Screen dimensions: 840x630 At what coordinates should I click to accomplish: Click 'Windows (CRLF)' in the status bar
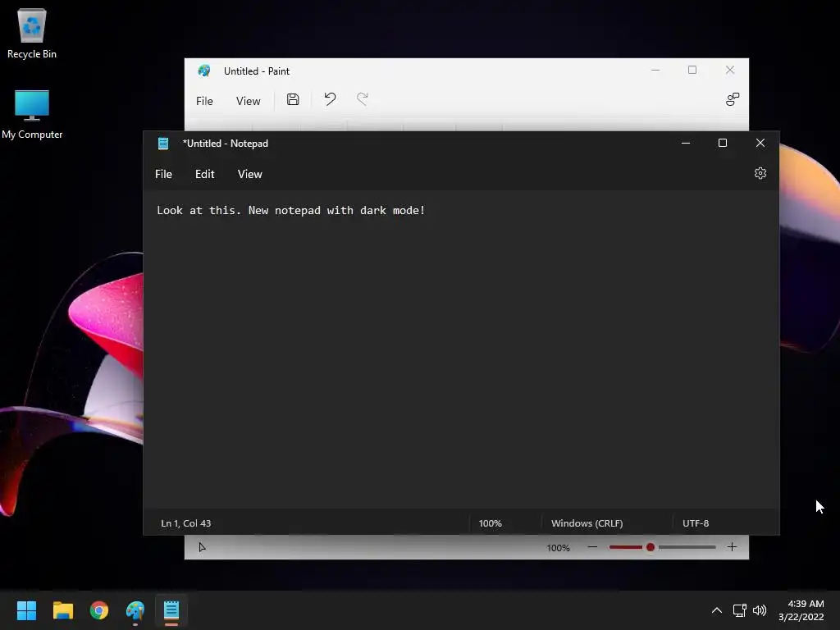(x=587, y=523)
